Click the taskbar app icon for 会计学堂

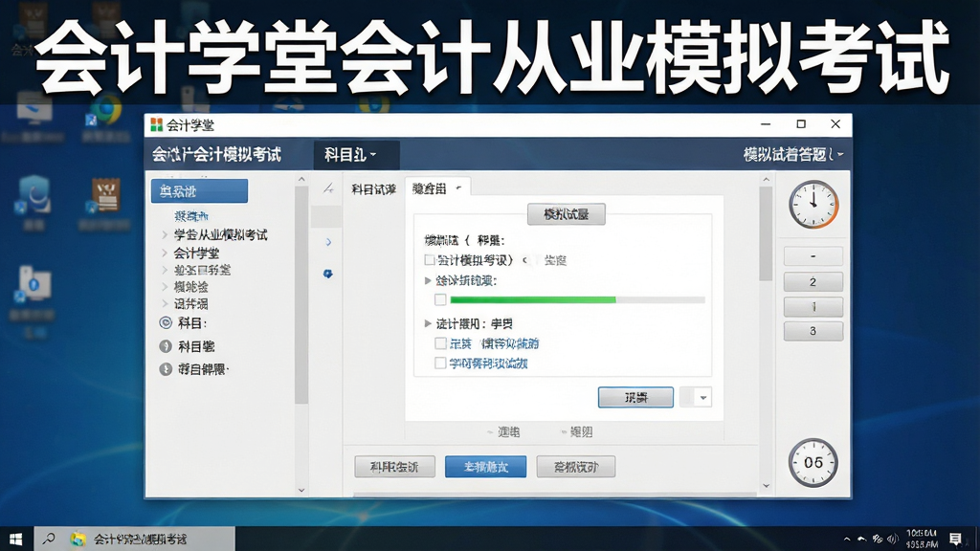click(x=78, y=539)
